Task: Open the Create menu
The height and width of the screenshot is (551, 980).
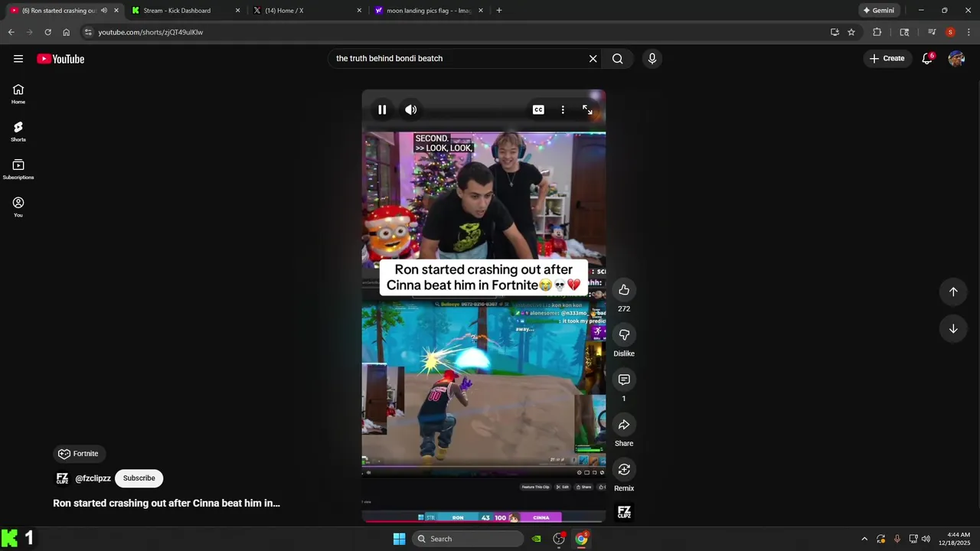Action: (x=887, y=58)
